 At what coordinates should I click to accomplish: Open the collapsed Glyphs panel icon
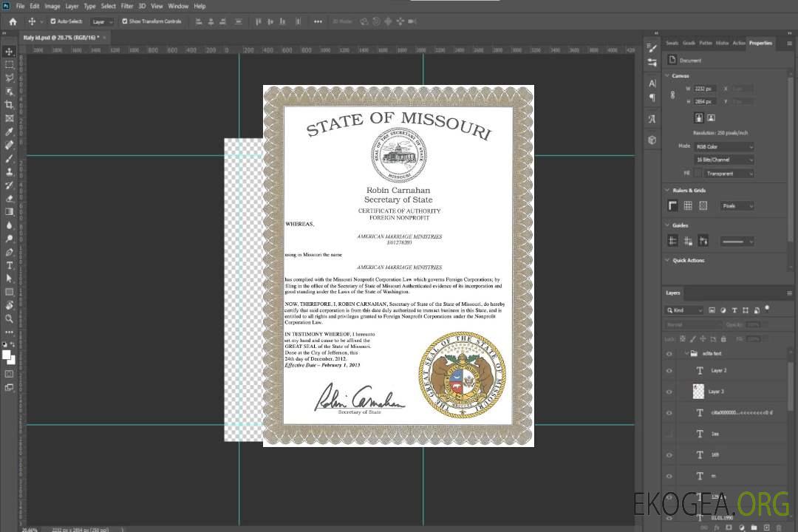pyautogui.click(x=652, y=119)
